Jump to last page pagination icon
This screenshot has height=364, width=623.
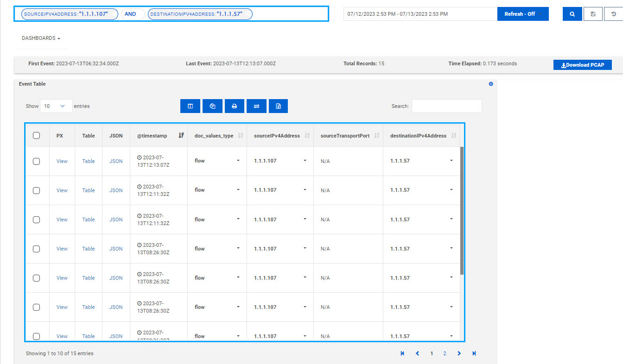(x=474, y=353)
